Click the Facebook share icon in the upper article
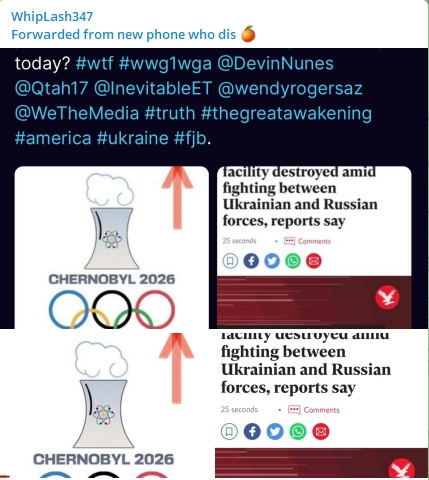This screenshot has height=480, width=429. coord(251,261)
